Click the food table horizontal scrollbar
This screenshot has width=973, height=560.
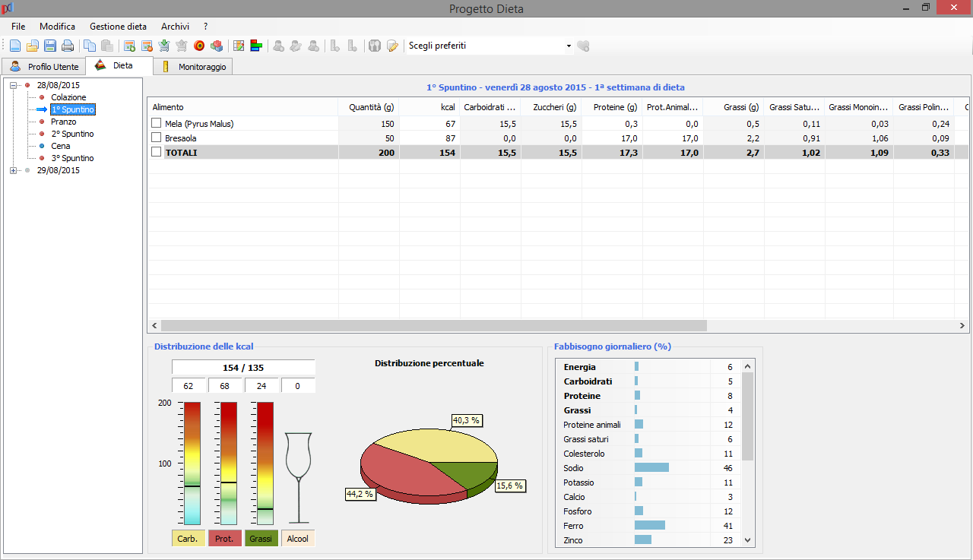433,325
